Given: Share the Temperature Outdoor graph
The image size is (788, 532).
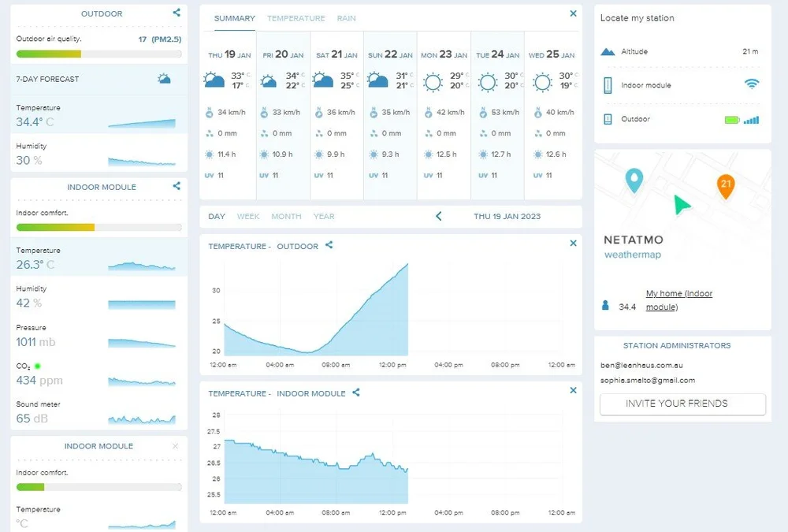Looking at the screenshot, I should click(329, 245).
